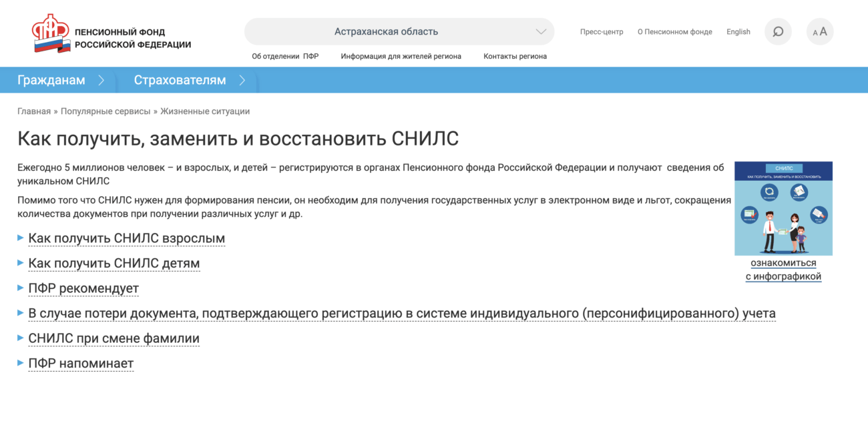
Task: Click the arrow next to Гражданам
Action: pyautogui.click(x=101, y=81)
